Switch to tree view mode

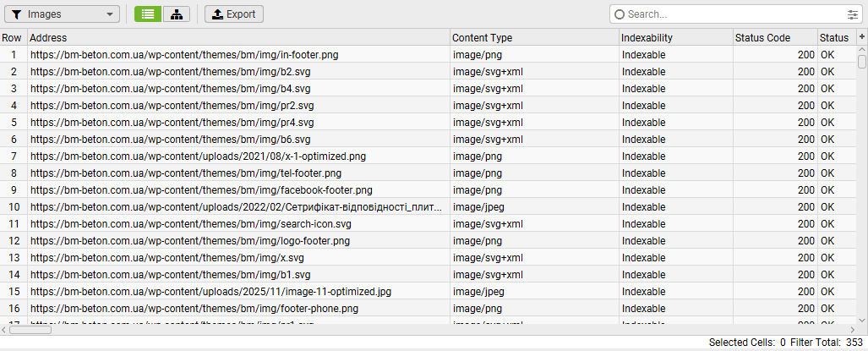(177, 14)
